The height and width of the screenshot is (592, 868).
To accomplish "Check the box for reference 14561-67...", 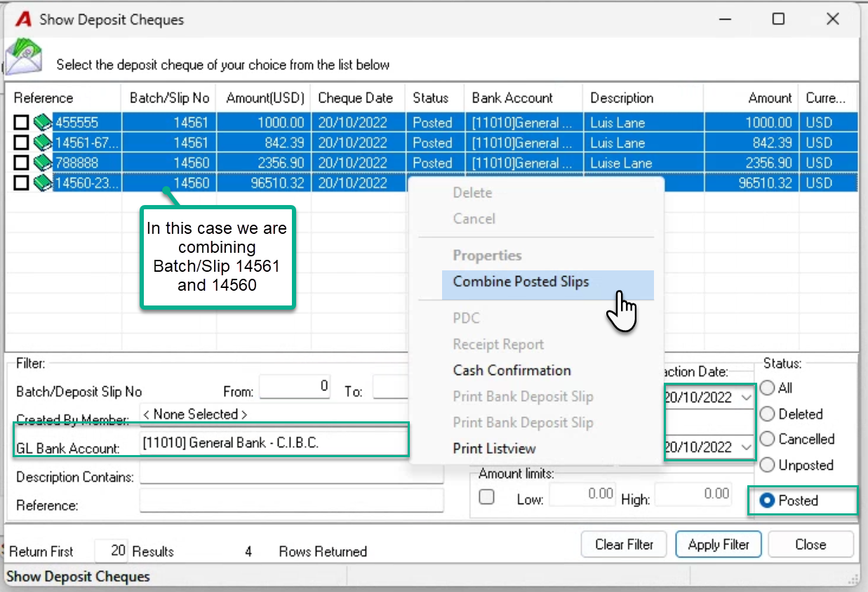I will [x=21, y=143].
